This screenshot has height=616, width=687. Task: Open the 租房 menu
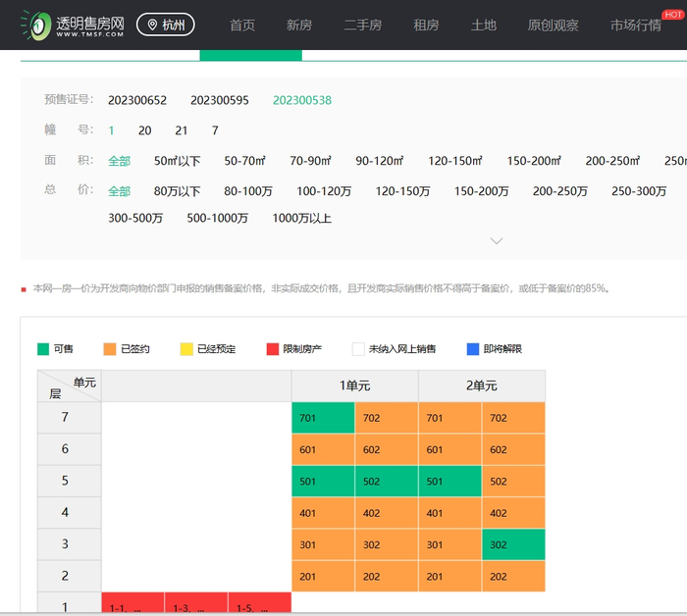(x=426, y=25)
